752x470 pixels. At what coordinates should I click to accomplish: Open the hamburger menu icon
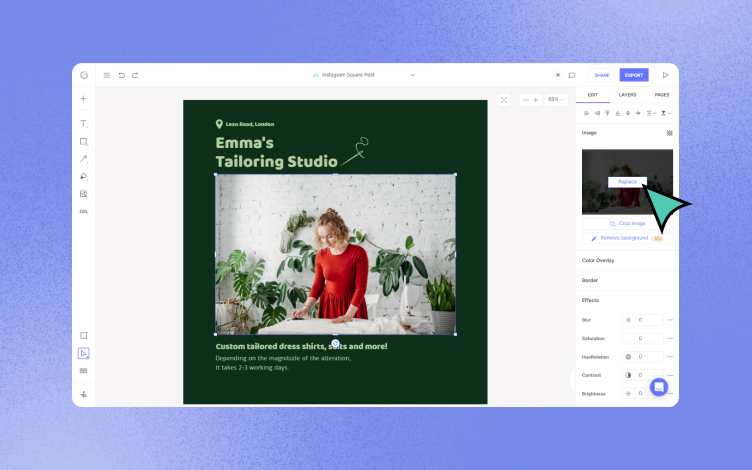(x=107, y=75)
